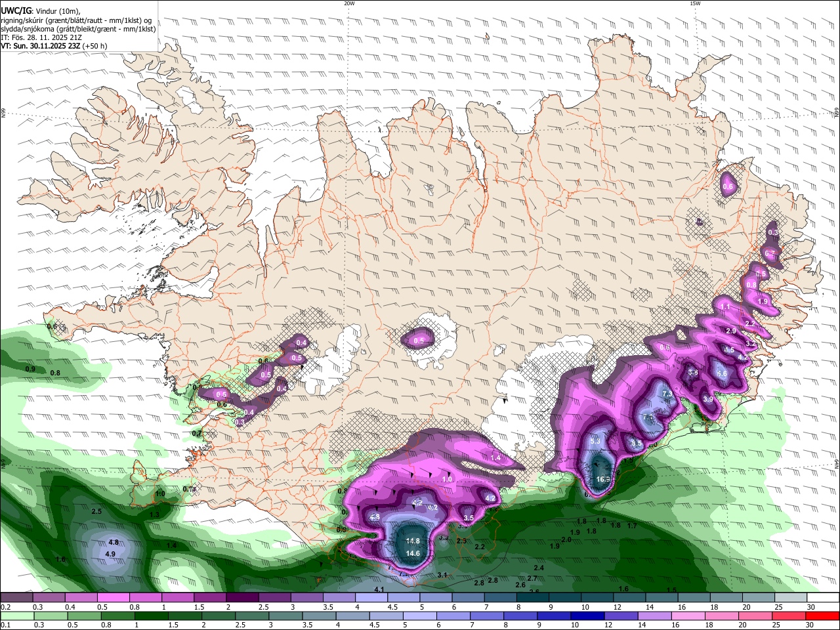Click the 3.9 snowfall value

707,399
